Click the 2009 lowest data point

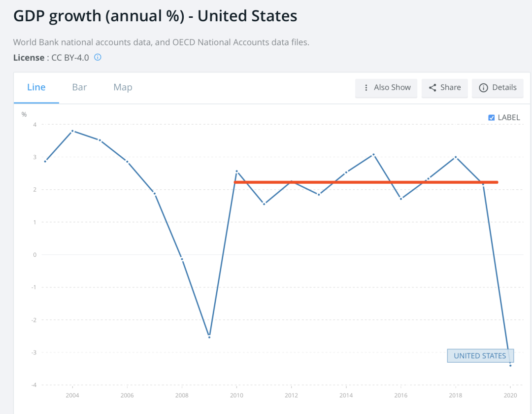click(209, 337)
